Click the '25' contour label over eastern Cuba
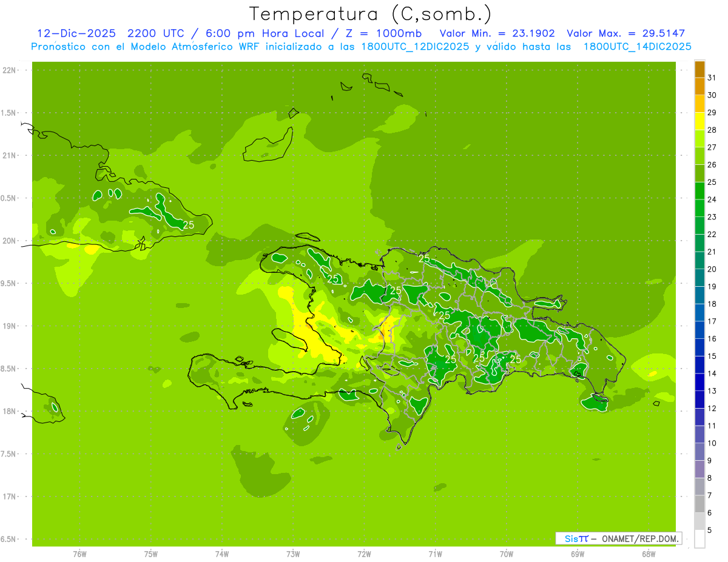728x562 pixels. (189, 224)
